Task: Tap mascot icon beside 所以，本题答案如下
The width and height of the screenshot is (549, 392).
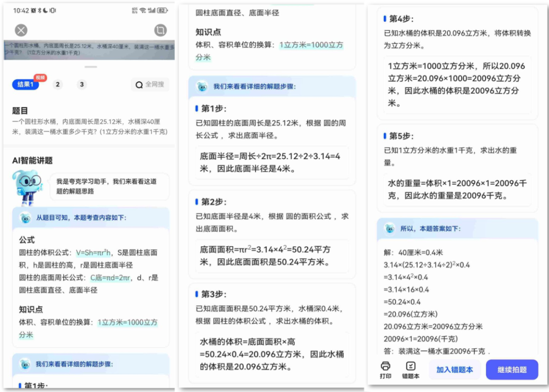Action: click(390, 228)
